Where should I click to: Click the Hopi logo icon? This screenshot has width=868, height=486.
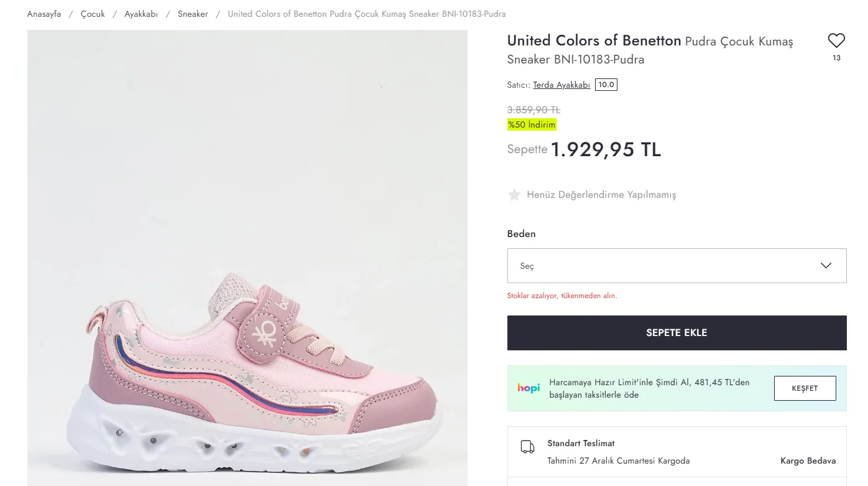pos(529,388)
